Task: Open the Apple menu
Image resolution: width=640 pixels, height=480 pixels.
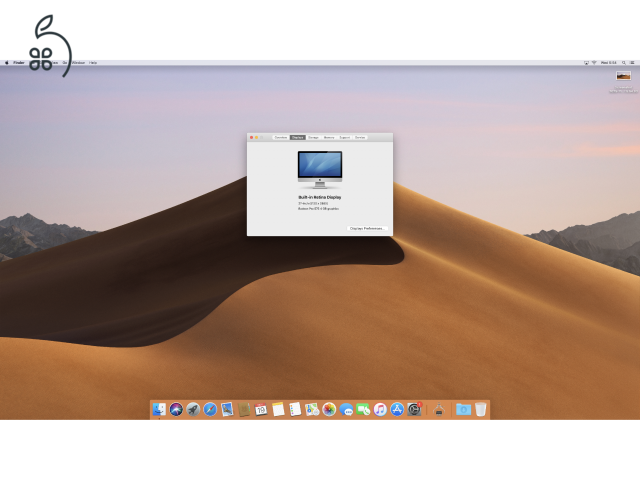Action: 7,63
